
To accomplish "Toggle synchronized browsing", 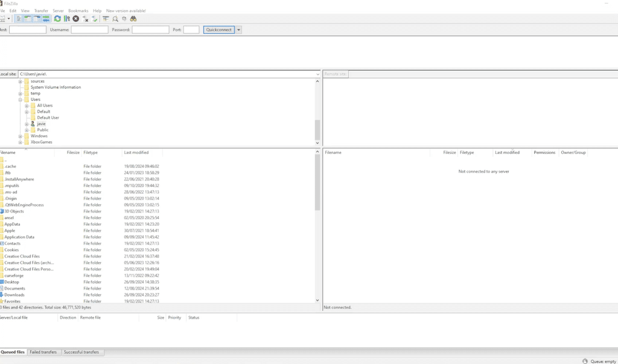I will click(124, 19).
